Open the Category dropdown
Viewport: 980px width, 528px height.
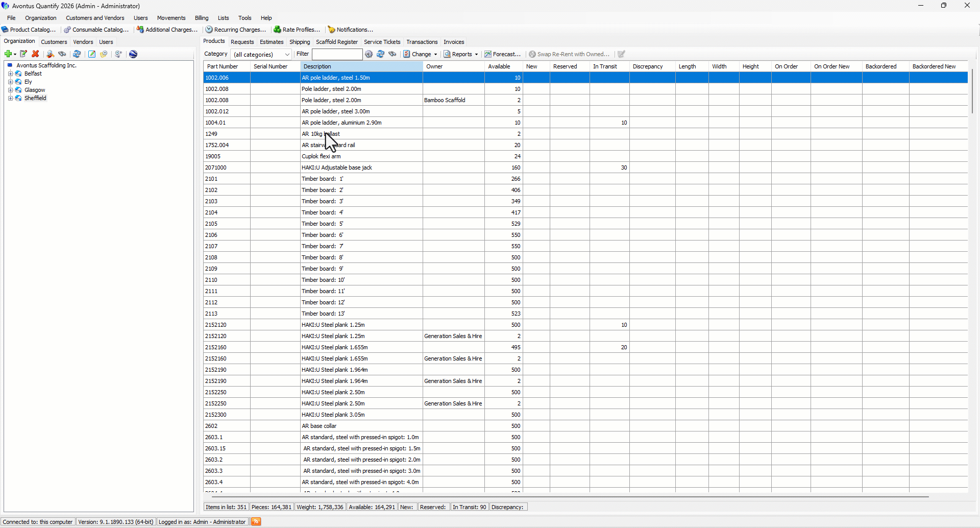coord(261,54)
